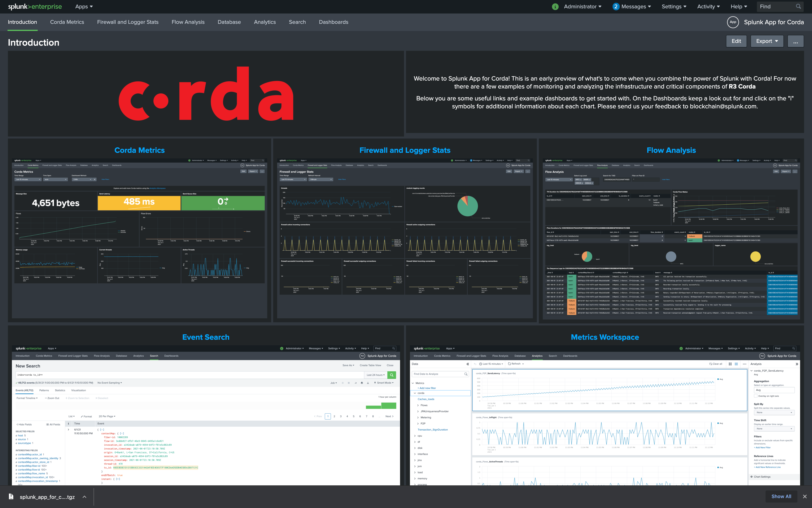Follow the Flow Analysis panel heading link
Image resolution: width=812 pixels, height=508 pixels.
point(671,150)
